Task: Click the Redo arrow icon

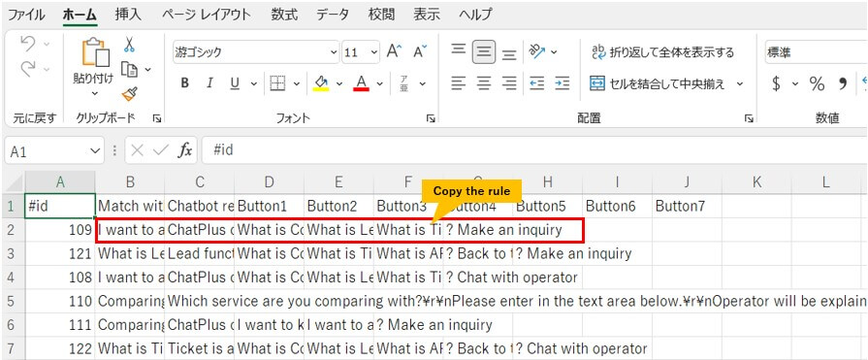Action: click(x=28, y=69)
